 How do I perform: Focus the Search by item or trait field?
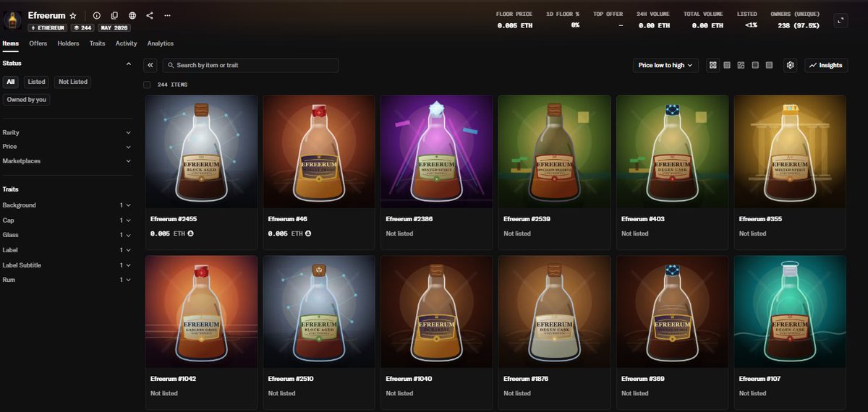pos(250,65)
